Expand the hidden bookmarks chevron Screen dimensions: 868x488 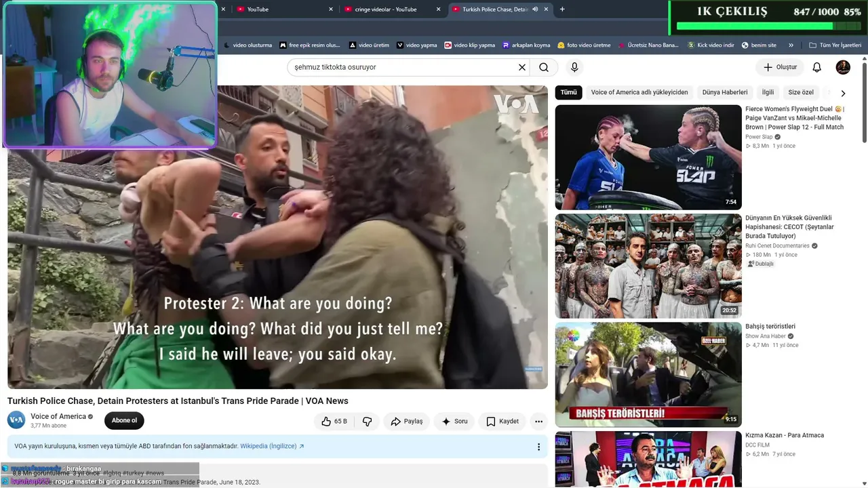791,45
